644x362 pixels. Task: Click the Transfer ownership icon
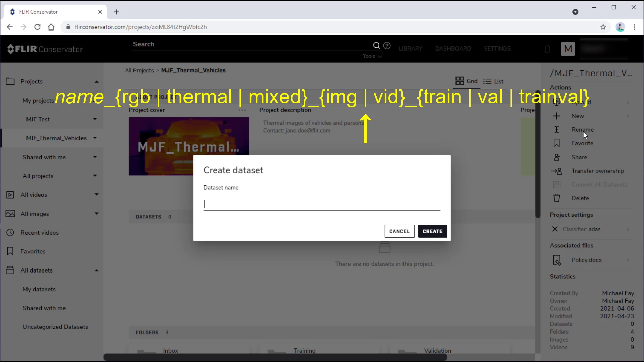pos(558,171)
